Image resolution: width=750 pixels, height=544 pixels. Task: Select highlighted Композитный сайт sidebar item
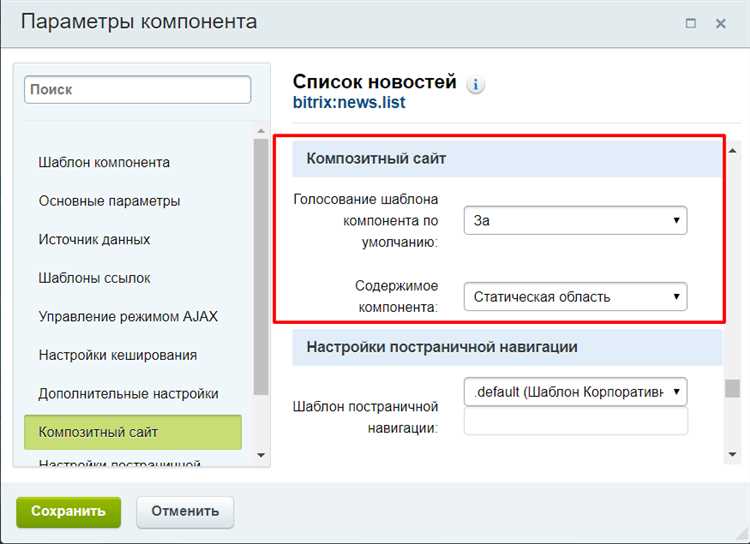[133, 432]
